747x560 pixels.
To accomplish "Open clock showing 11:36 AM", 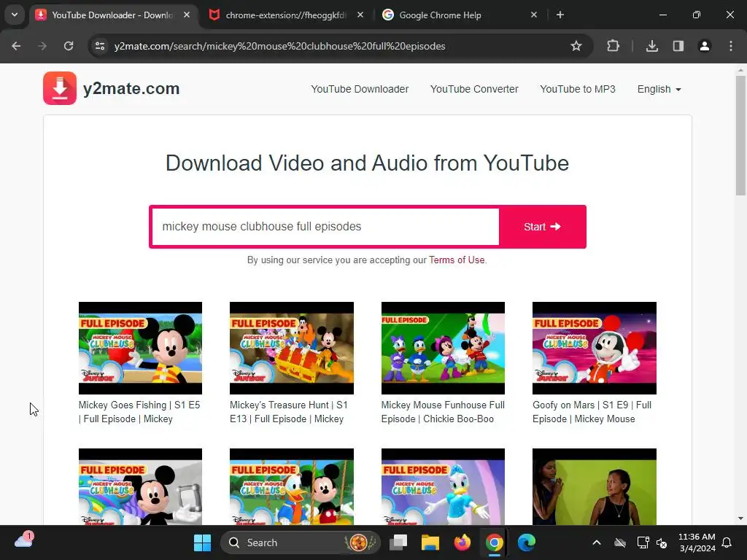I will click(697, 542).
